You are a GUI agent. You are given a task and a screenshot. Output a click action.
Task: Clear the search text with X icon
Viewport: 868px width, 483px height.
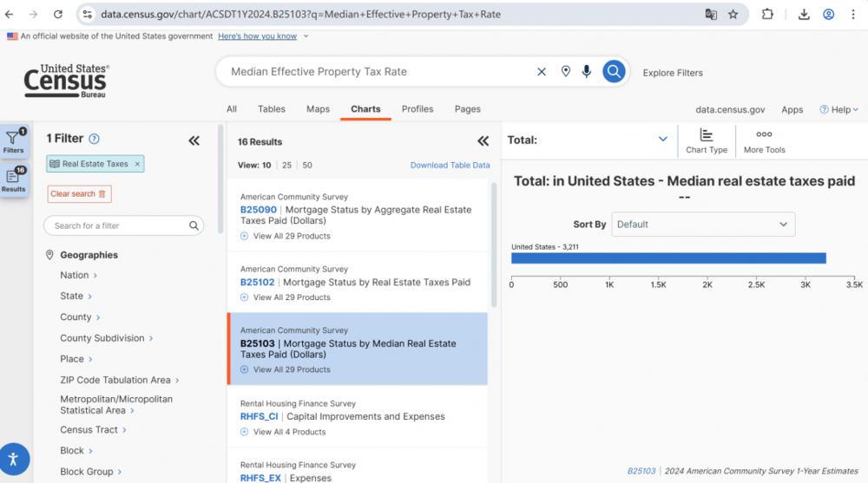pyautogui.click(x=542, y=72)
